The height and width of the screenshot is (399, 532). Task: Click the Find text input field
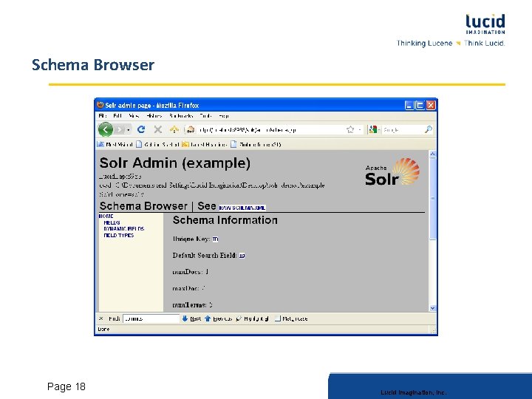pos(151,318)
